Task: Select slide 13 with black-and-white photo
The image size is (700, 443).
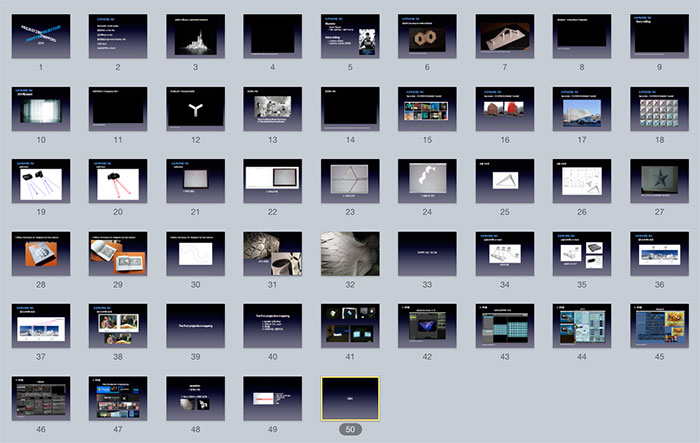Action: tap(272, 108)
